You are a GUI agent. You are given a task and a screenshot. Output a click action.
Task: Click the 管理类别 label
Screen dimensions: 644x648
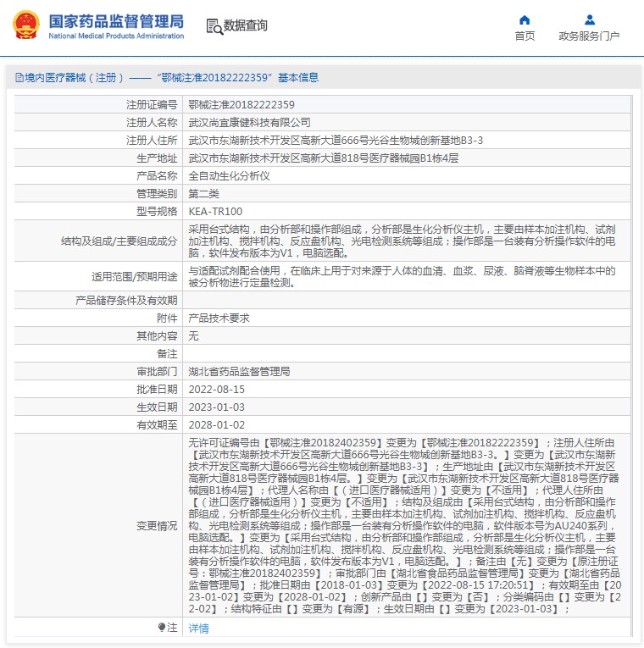click(157, 193)
